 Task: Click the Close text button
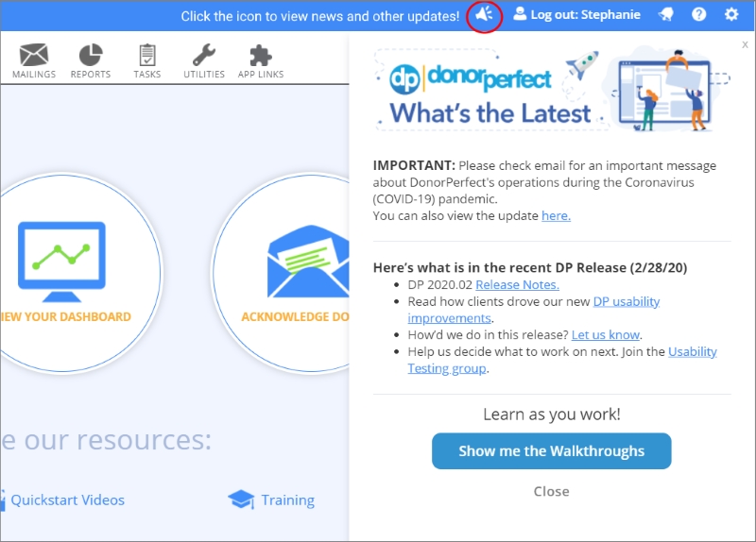(x=551, y=491)
